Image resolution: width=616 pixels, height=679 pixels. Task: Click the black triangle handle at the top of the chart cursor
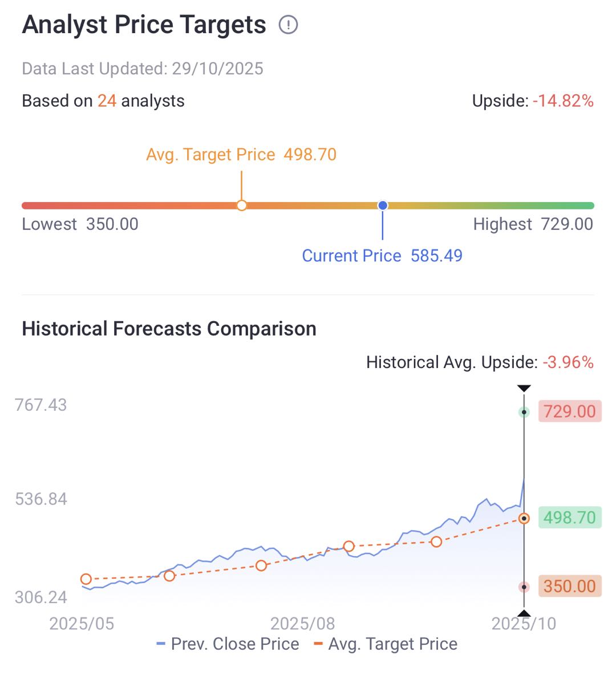524,389
